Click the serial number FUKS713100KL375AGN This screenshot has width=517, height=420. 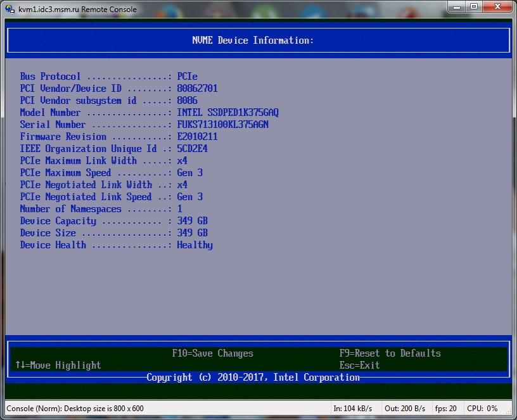click(x=223, y=125)
